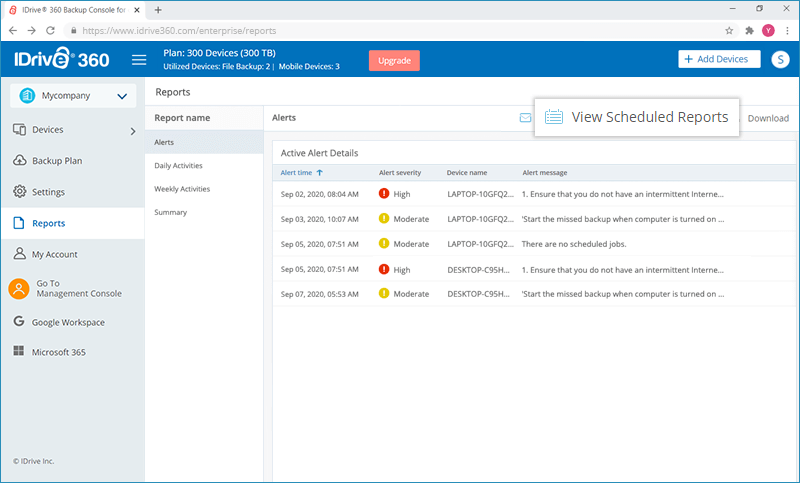The height and width of the screenshot is (483, 800).
Task: Click the Backup Plan cloud icon
Action: tap(19, 160)
